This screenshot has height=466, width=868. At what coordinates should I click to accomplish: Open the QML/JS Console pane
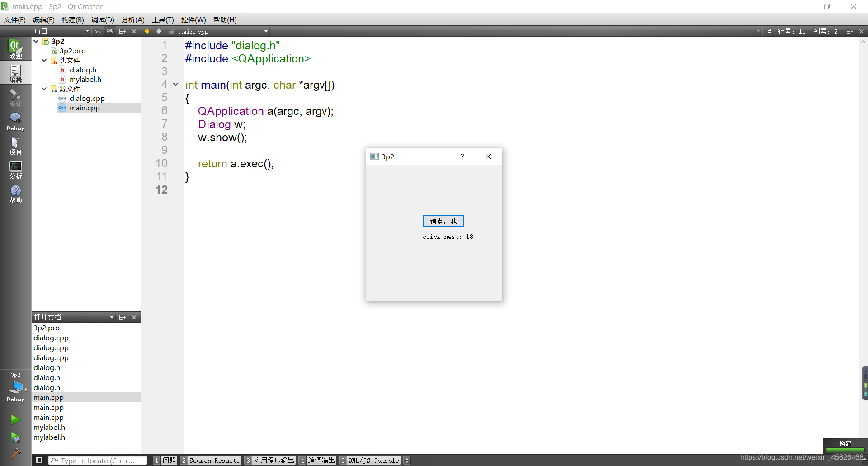[370, 460]
